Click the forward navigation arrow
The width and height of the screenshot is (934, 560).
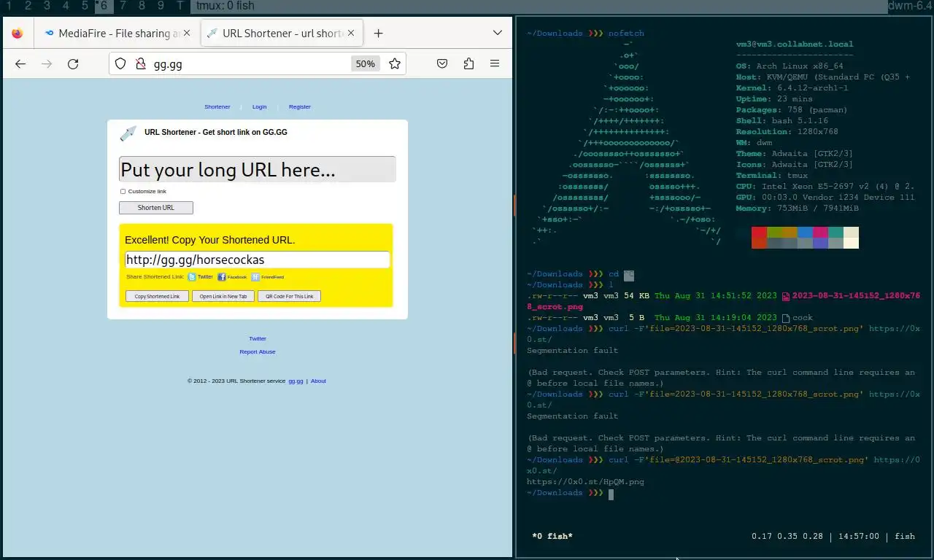(x=47, y=64)
